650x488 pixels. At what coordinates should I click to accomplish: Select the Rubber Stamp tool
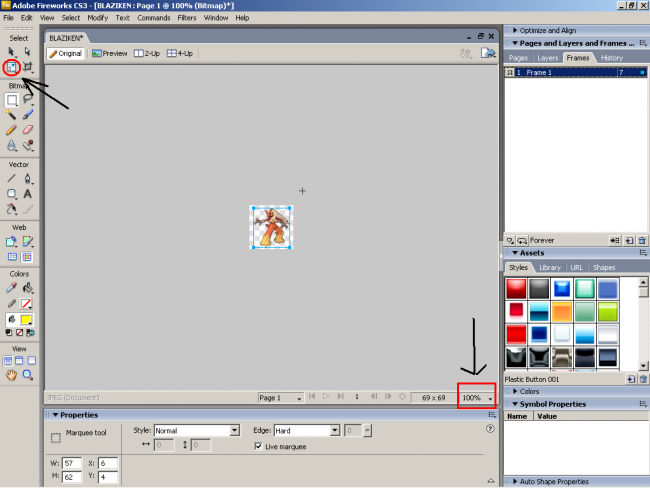(x=28, y=145)
